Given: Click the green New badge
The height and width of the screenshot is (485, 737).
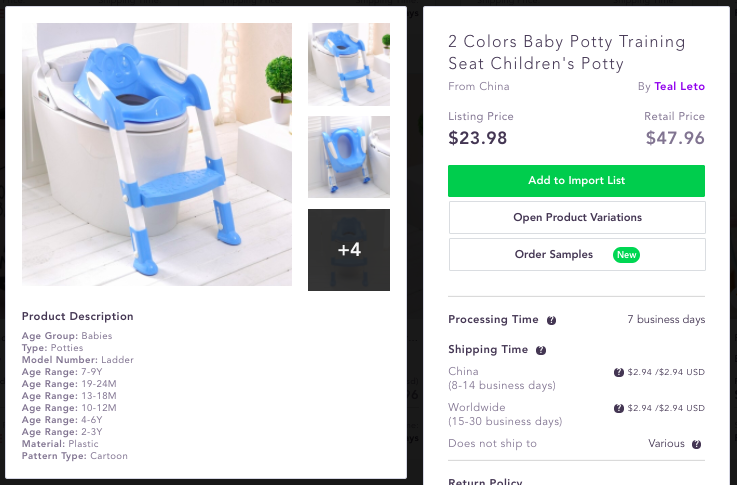Looking at the screenshot, I should 626,254.
